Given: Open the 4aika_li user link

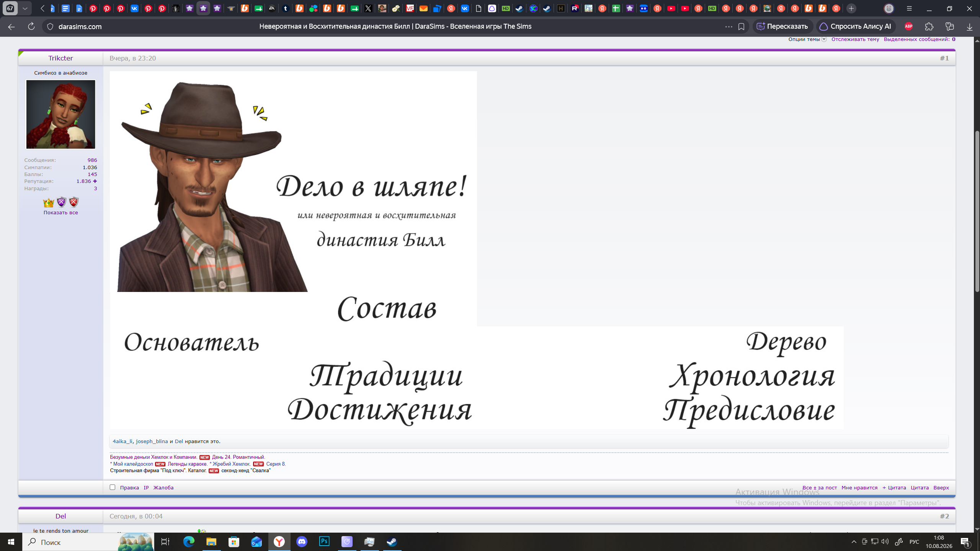Looking at the screenshot, I should [x=122, y=441].
